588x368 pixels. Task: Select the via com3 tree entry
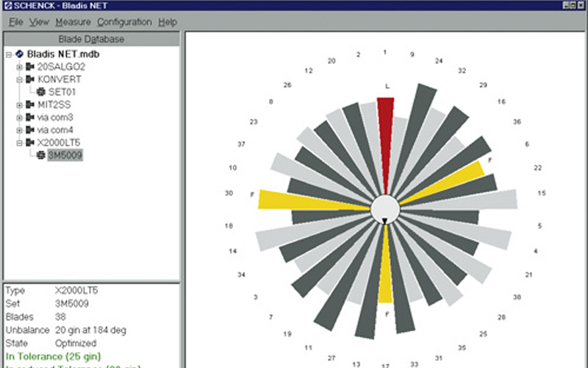55,117
